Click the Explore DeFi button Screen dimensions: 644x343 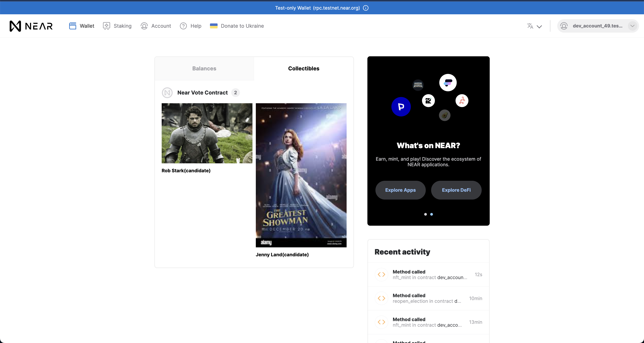coord(456,190)
